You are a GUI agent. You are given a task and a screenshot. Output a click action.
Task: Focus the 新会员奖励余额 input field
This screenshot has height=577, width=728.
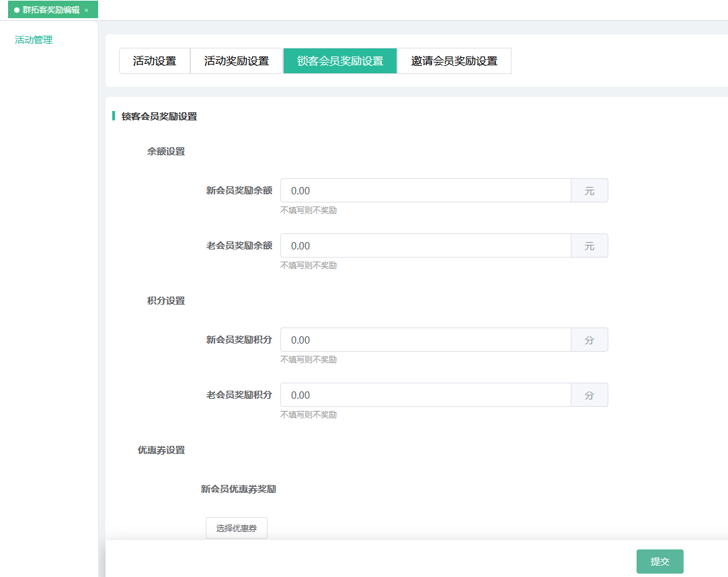click(426, 191)
